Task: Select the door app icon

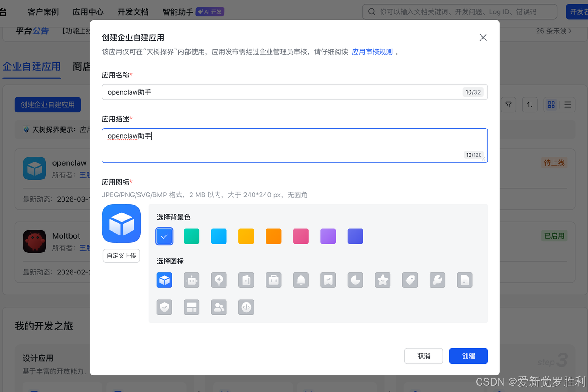Action: click(246, 280)
